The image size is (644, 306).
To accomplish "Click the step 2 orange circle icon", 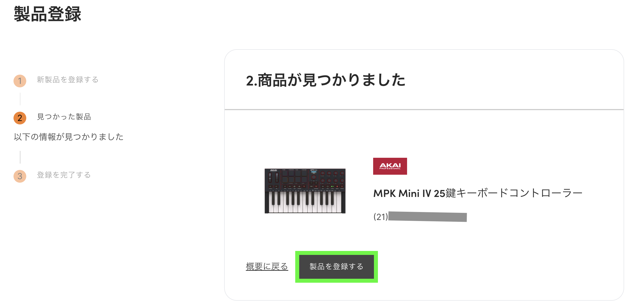I will pos(20,118).
